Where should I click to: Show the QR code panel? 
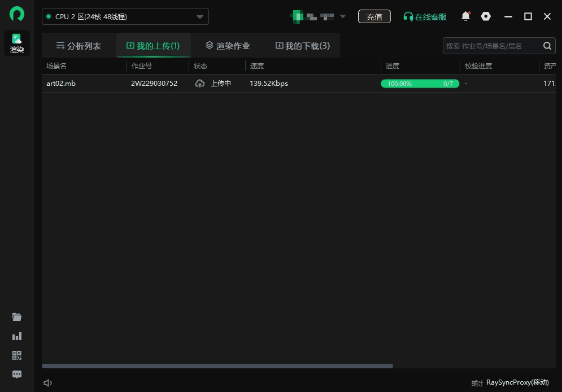[x=17, y=355]
